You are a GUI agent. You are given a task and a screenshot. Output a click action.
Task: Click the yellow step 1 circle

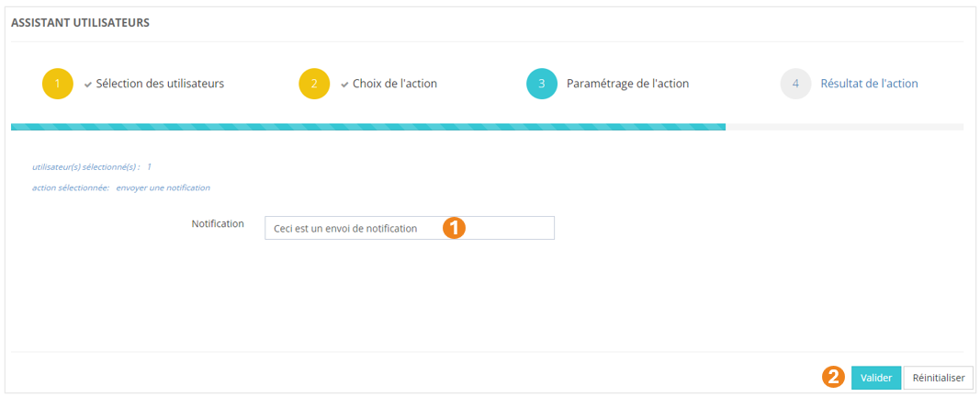click(x=57, y=84)
